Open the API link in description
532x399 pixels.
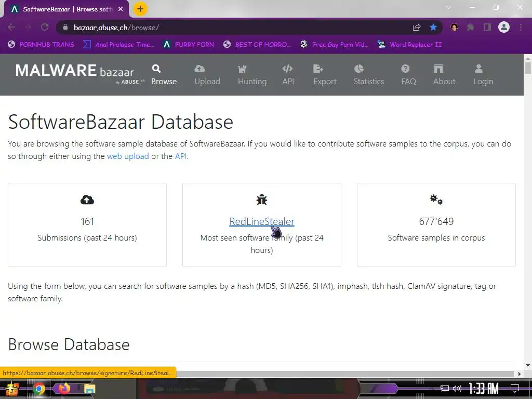180,156
